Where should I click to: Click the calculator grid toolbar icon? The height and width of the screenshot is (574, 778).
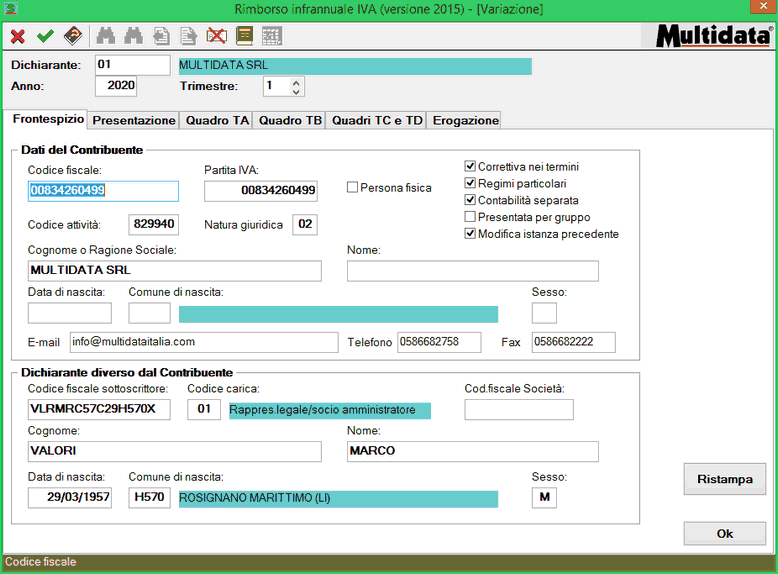(272, 36)
